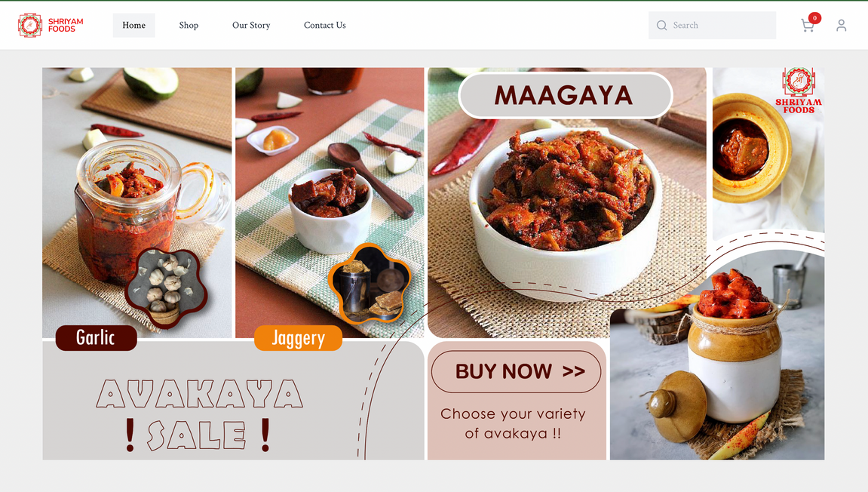868x492 pixels.
Task: Open the Shop menu item
Action: [x=189, y=26]
